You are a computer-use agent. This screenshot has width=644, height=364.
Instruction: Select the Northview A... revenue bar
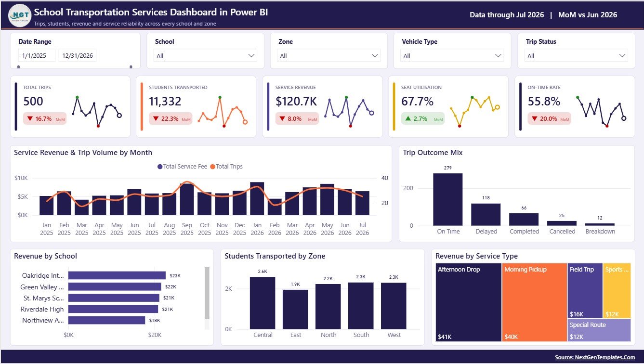(106, 320)
